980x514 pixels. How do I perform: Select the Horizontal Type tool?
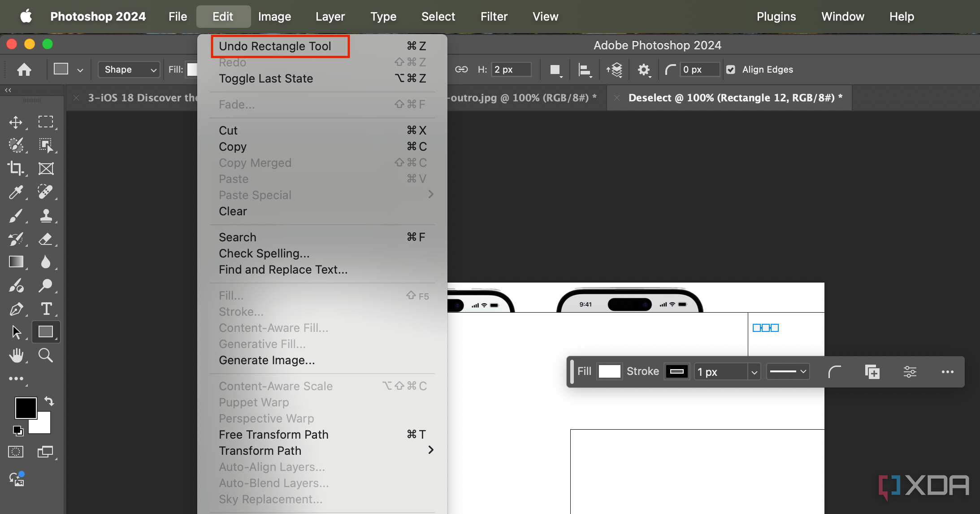click(46, 309)
